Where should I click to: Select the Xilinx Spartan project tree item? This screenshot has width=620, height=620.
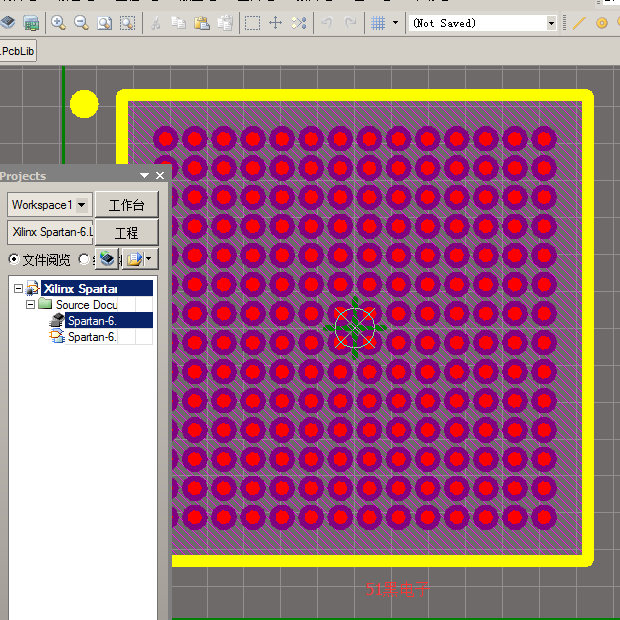(96, 288)
